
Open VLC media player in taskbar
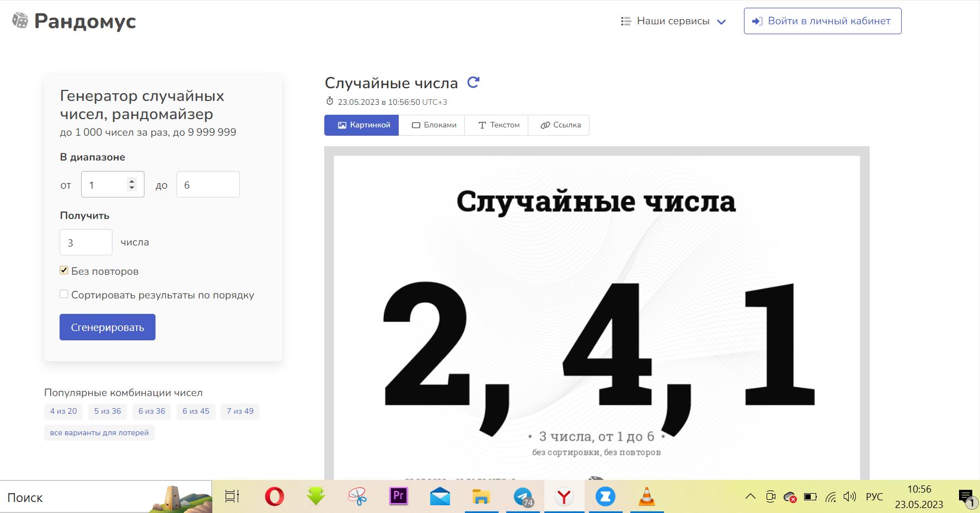(646, 497)
